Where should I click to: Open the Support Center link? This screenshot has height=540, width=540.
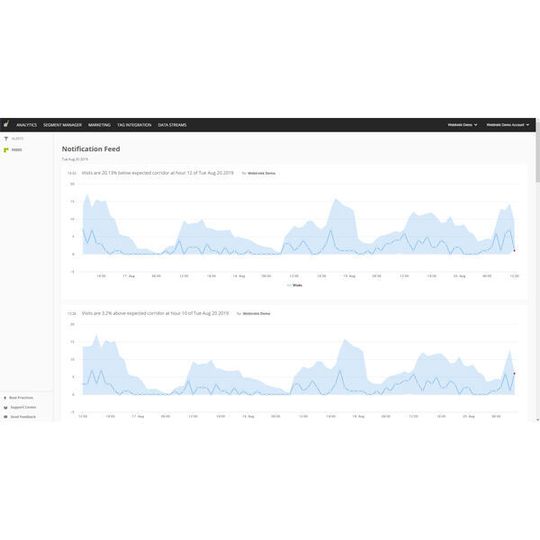point(23,407)
